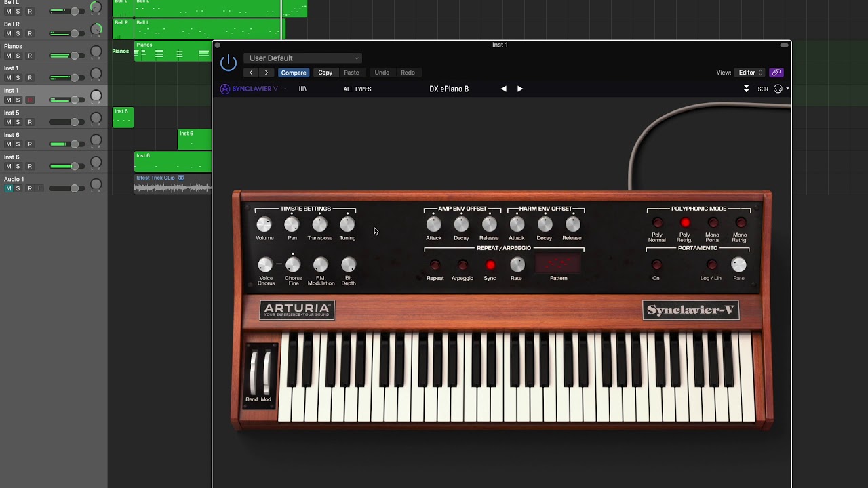
Task: Click the Chorus Fine knob
Action: point(293,264)
